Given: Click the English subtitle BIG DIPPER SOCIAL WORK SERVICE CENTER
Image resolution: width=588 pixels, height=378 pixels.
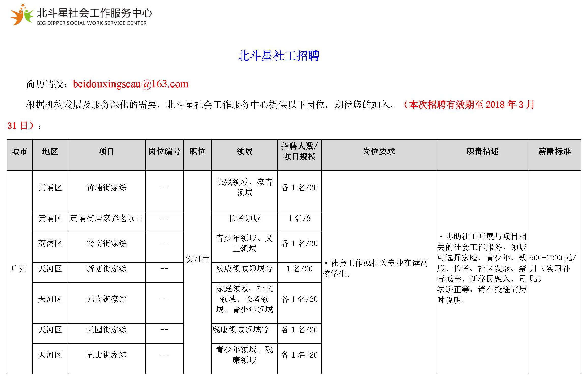Looking at the screenshot, I should click(x=92, y=23).
